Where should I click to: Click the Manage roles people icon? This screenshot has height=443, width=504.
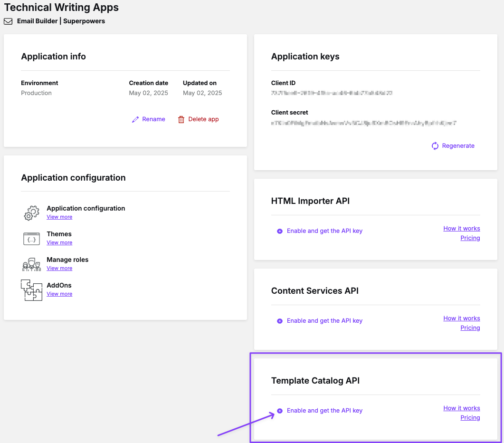pyautogui.click(x=31, y=264)
